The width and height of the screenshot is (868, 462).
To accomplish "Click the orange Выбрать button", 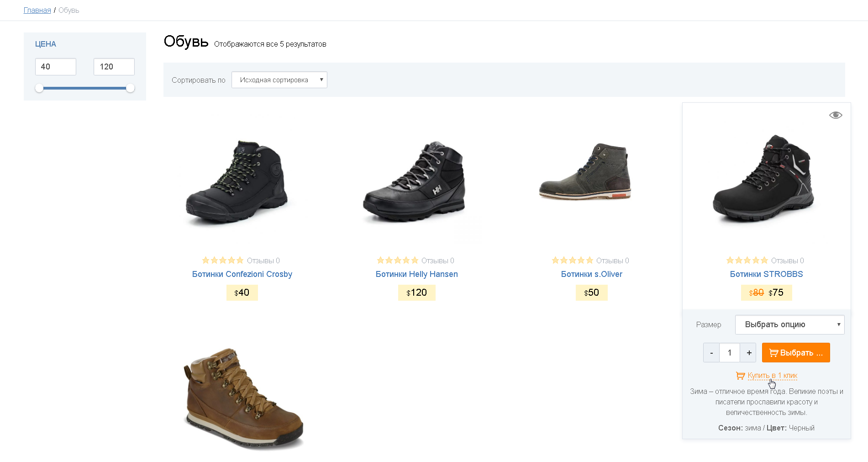I will (796, 353).
